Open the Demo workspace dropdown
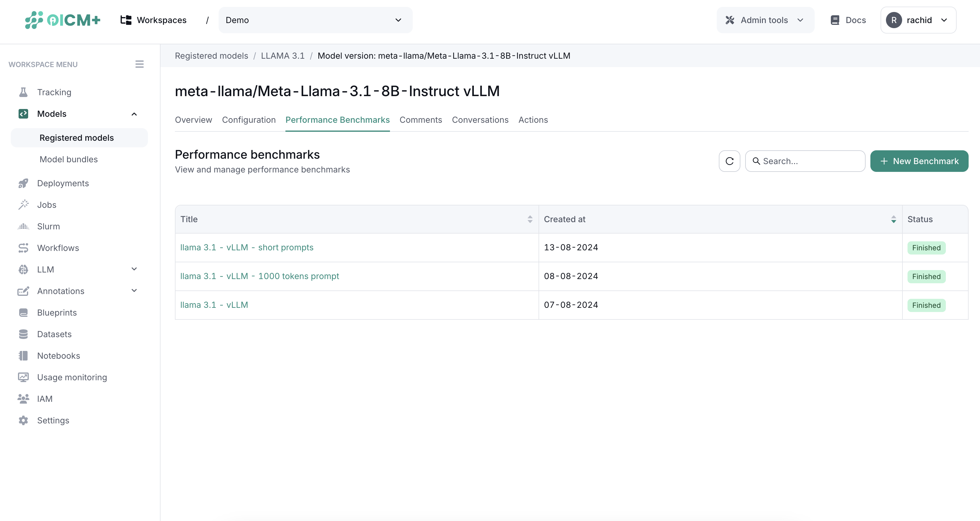Image resolution: width=980 pixels, height=521 pixels. click(x=315, y=20)
